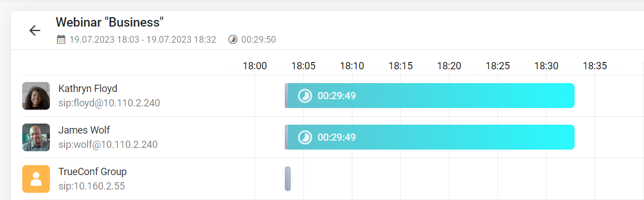Image resolution: width=644 pixels, height=200 pixels.
Task: Click the 00:29:50 total duration text
Action: pos(258,40)
